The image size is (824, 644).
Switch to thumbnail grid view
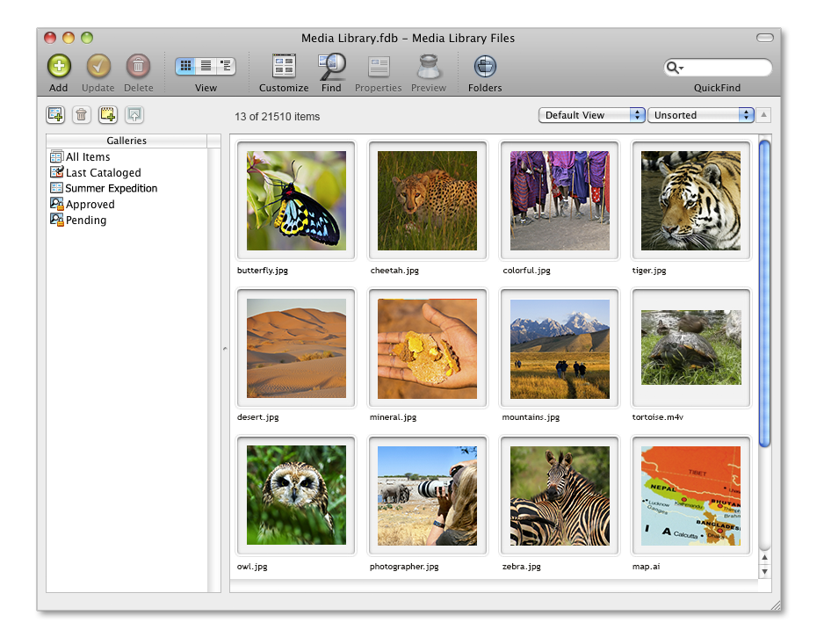(185, 66)
